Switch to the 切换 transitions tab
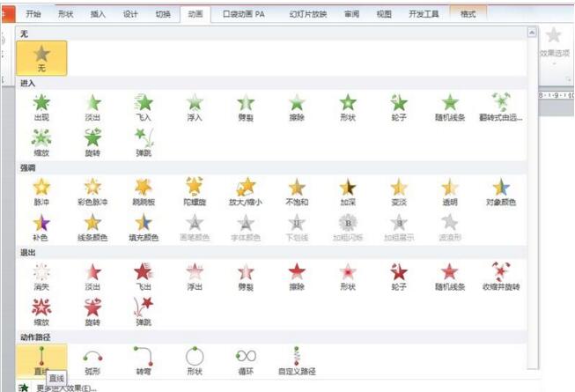The image size is (575, 392). tap(163, 14)
